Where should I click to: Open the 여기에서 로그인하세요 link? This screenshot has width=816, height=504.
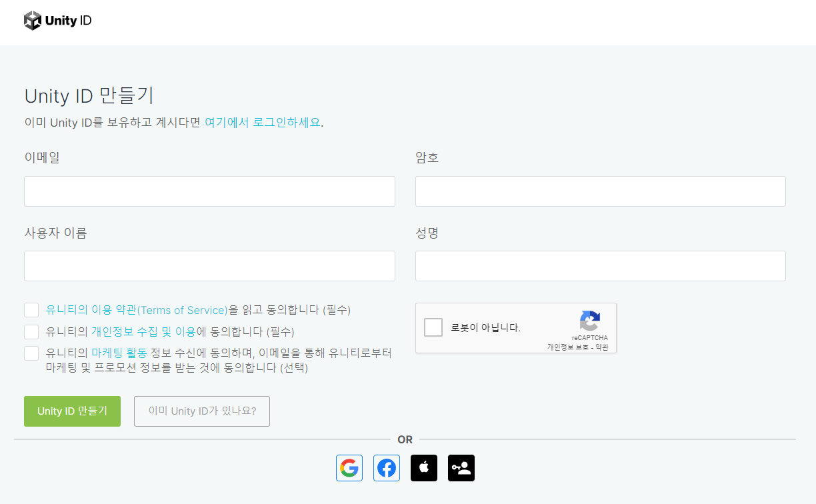(263, 123)
